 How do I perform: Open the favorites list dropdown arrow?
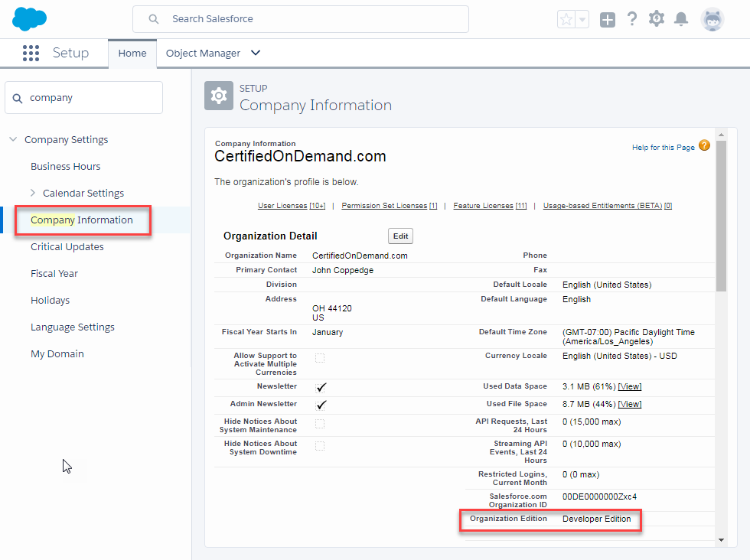[582, 20]
